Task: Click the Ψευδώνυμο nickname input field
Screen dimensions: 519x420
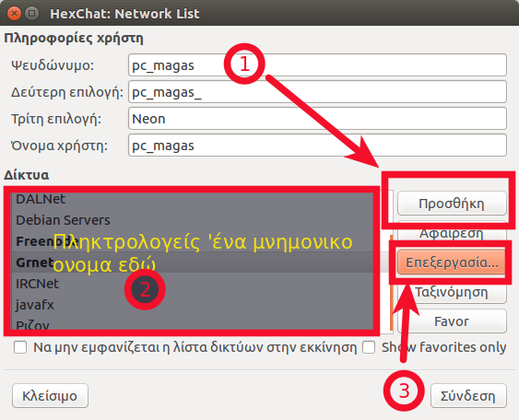Action: point(317,65)
